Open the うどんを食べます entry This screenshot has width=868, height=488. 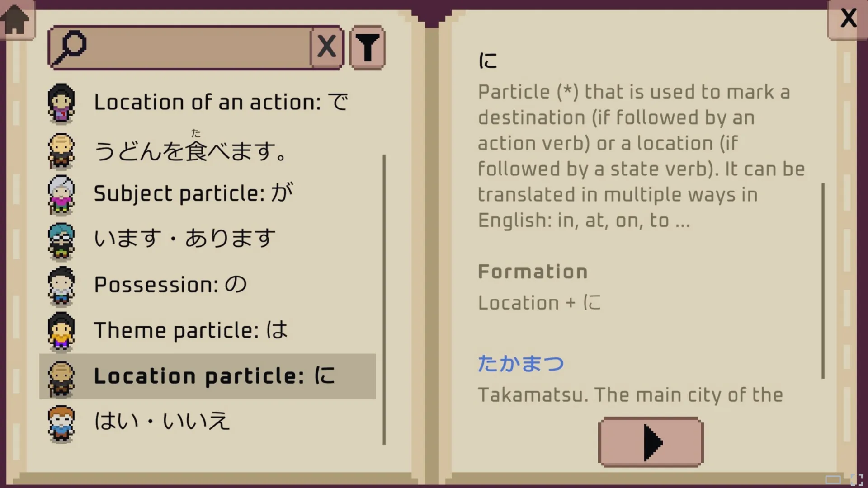(190, 151)
